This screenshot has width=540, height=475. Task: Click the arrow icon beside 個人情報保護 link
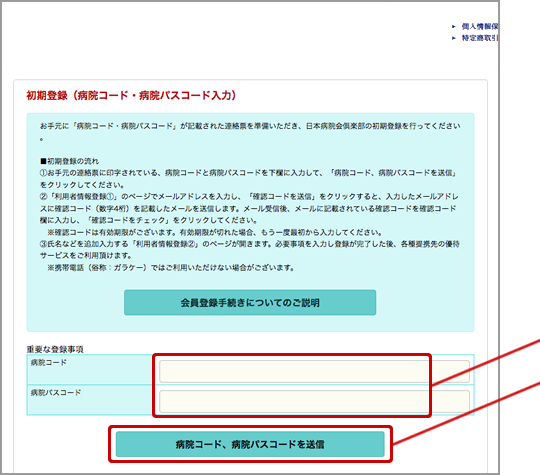click(x=454, y=27)
